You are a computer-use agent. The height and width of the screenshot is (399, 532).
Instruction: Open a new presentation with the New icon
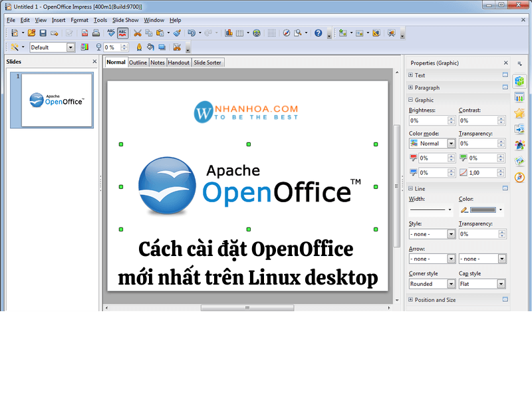click(x=13, y=33)
